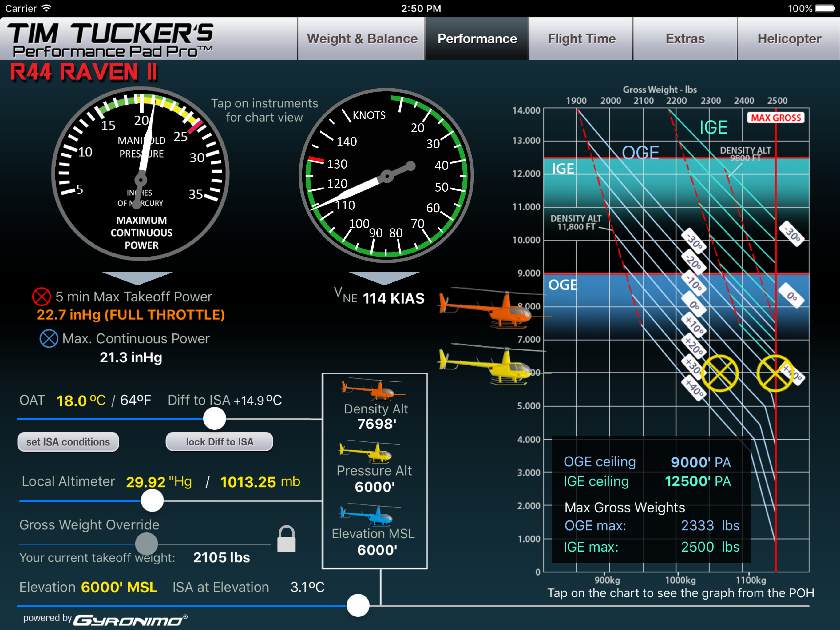The height and width of the screenshot is (630, 840).
Task: Open the Flight Time tab
Action: (x=581, y=38)
